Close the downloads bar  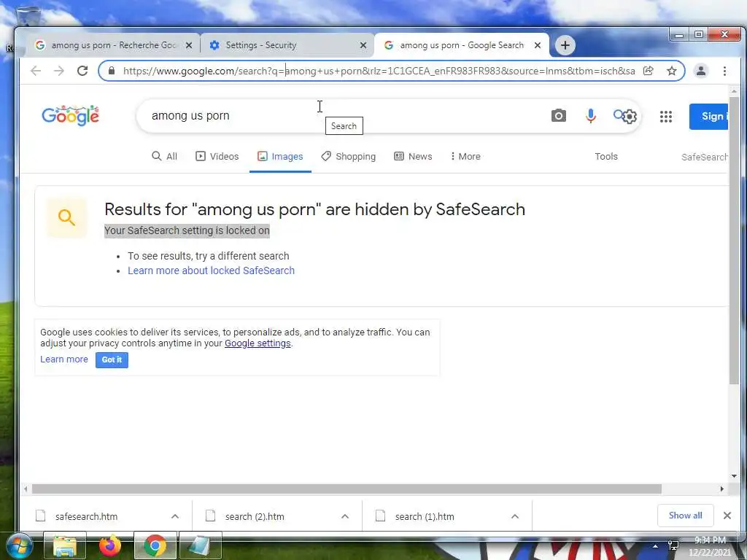coord(727,516)
